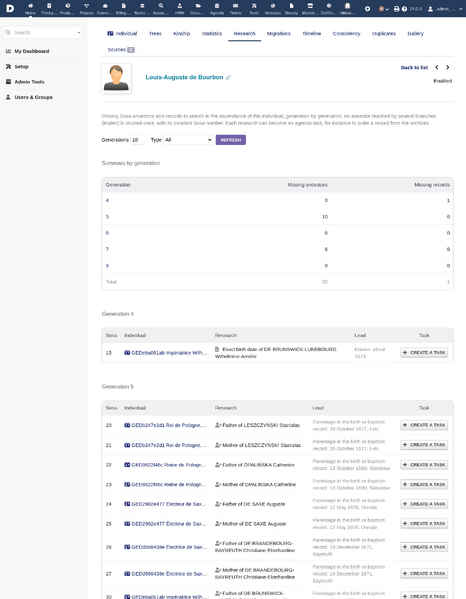Open the Third parties module

(49, 8)
